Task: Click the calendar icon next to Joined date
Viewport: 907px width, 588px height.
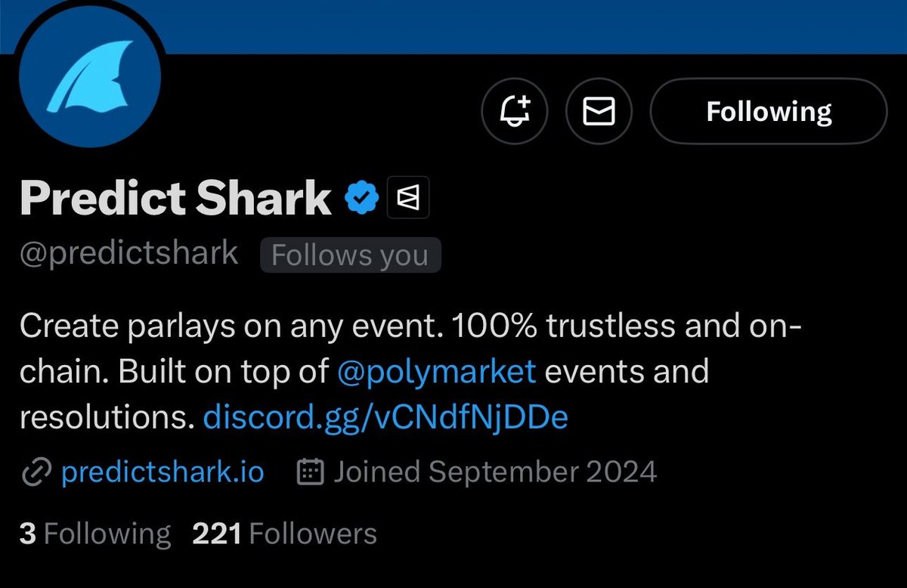Action: 311,472
